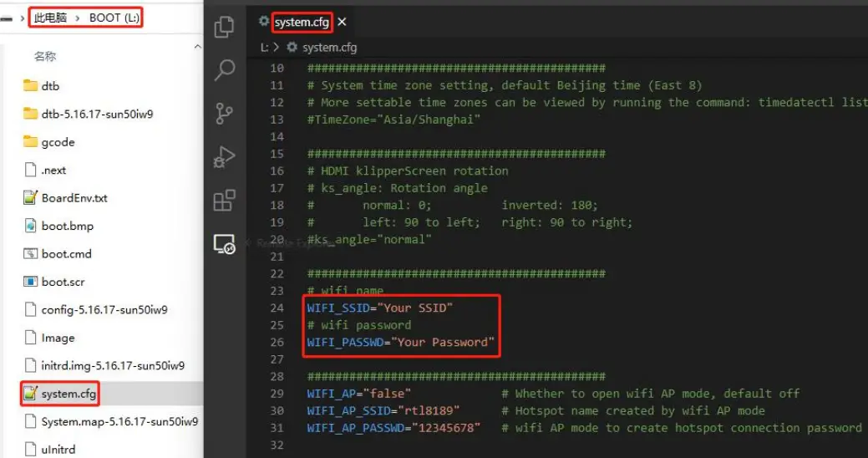Click the gcode folder icon
This screenshot has width=868, height=458.
point(30,141)
